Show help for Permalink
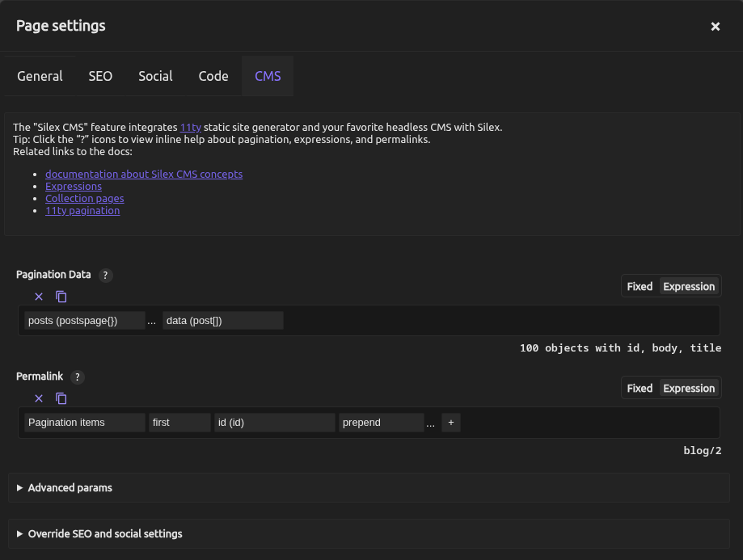Image resolution: width=743 pixels, height=560 pixels. point(78,377)
